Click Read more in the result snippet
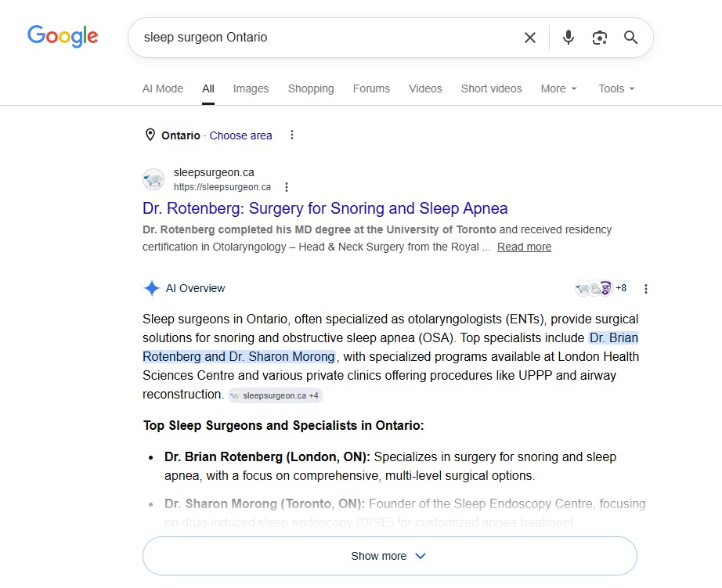Image resolution: width=722 pixels, height=588 pixels. point(524,247)
